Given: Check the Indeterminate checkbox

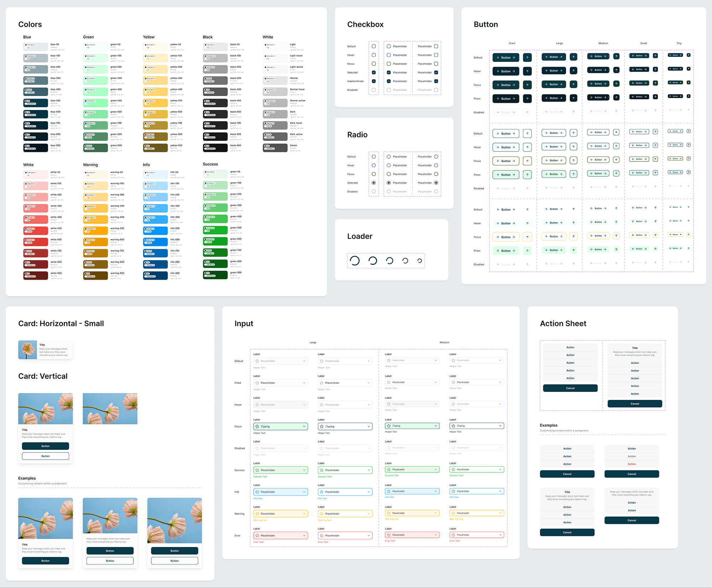Looking at the screenshot, I should [373, 81].
